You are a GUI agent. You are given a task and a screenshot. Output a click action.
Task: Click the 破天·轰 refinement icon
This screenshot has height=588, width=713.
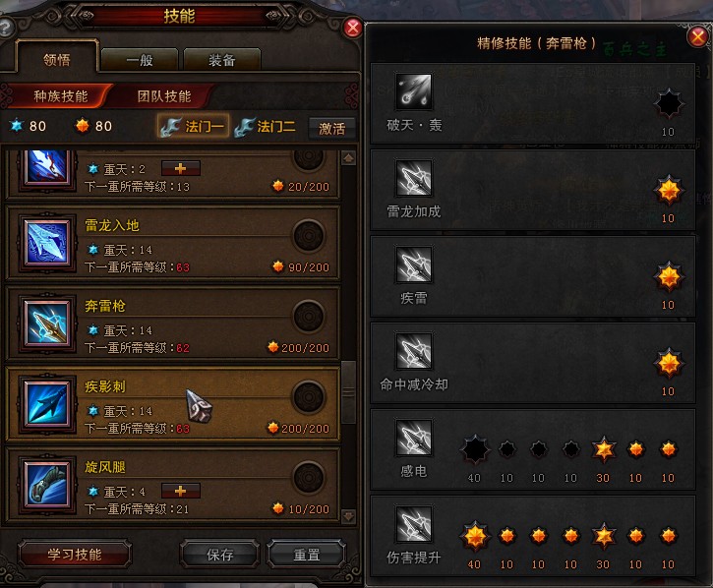tap(413, 90)
